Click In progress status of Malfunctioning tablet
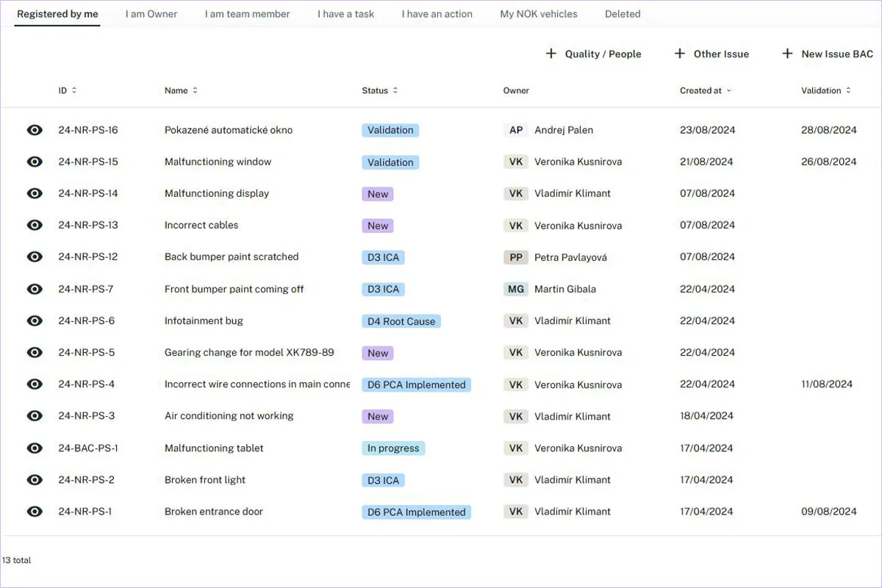This screenshot has width=882, height=588. (x=393, y=448)
